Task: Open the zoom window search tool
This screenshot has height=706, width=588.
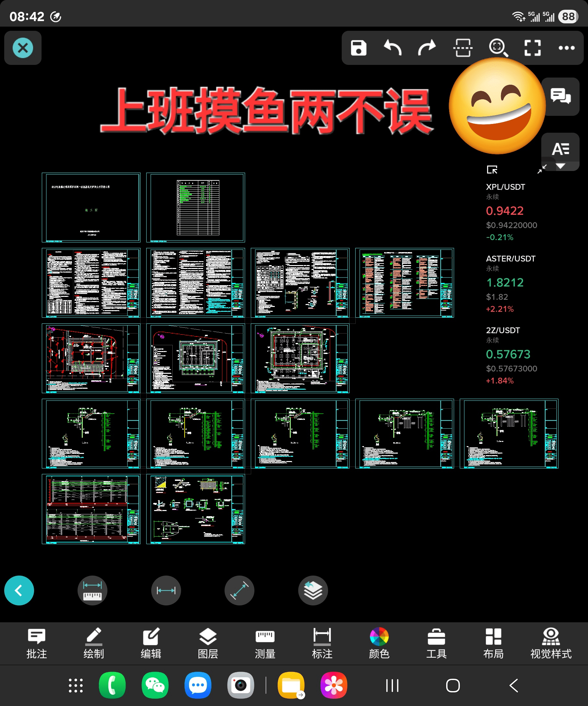Action: 498,48
